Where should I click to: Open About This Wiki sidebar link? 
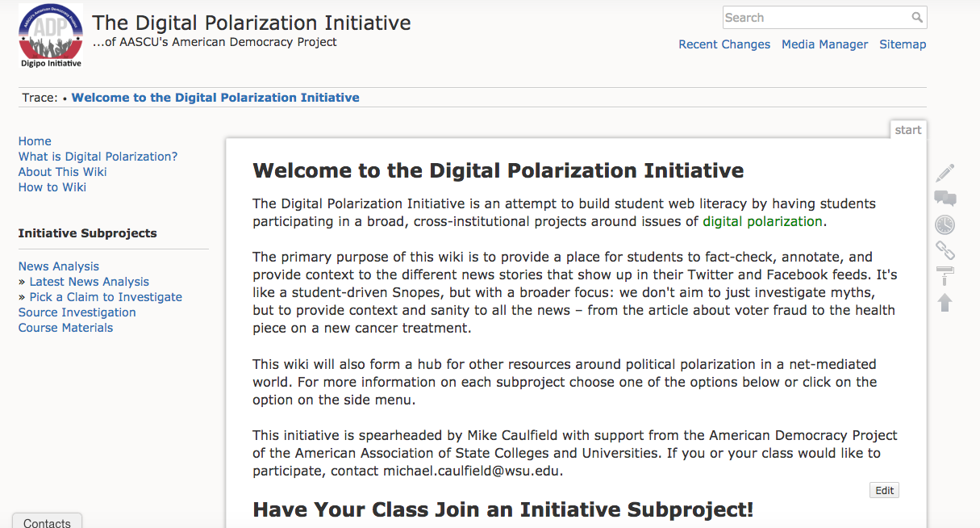[x=63, y=172]
